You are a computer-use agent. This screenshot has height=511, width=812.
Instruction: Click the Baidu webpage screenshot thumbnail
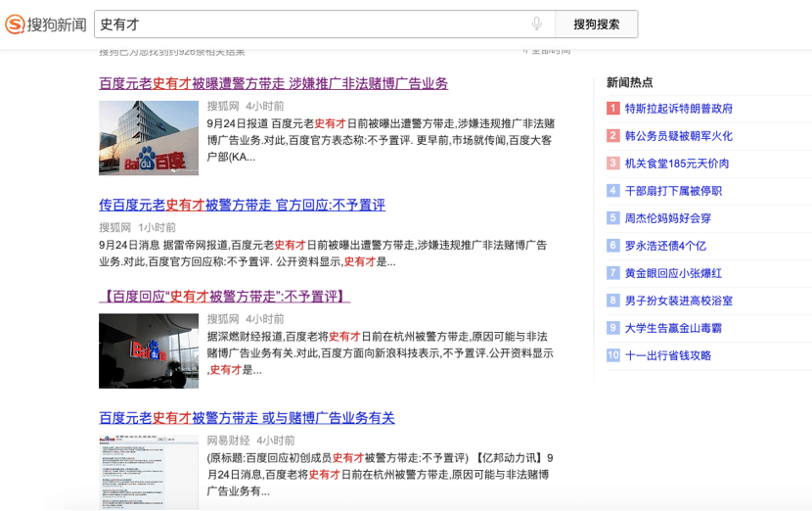point(149,472)
